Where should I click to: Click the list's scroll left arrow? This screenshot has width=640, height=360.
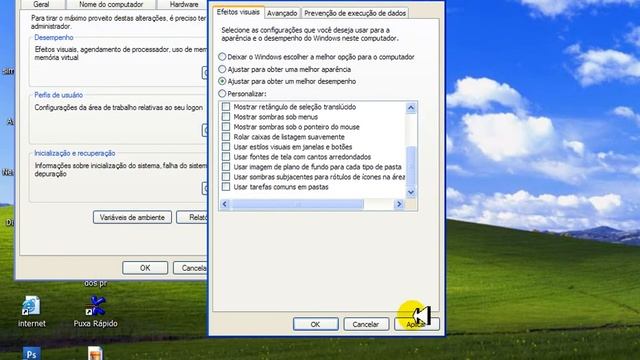click(x=224, y=204)
